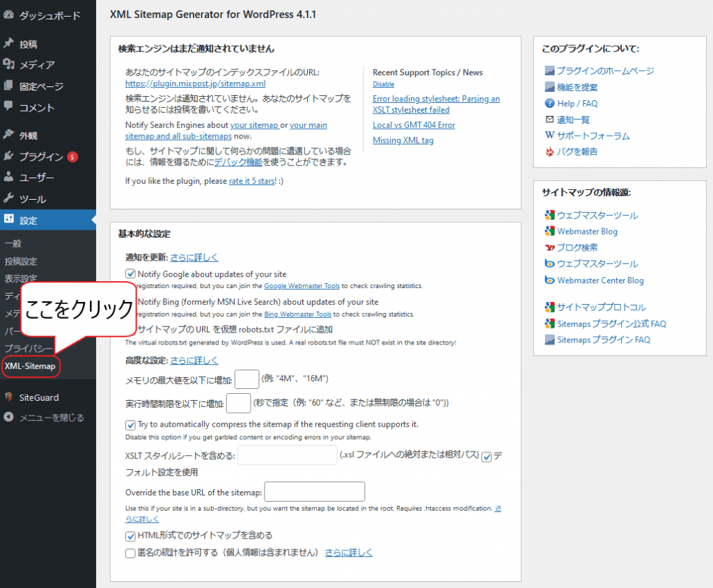Open the 投稿設定 submenu item
713x588 pixels.
coord(21,262)
